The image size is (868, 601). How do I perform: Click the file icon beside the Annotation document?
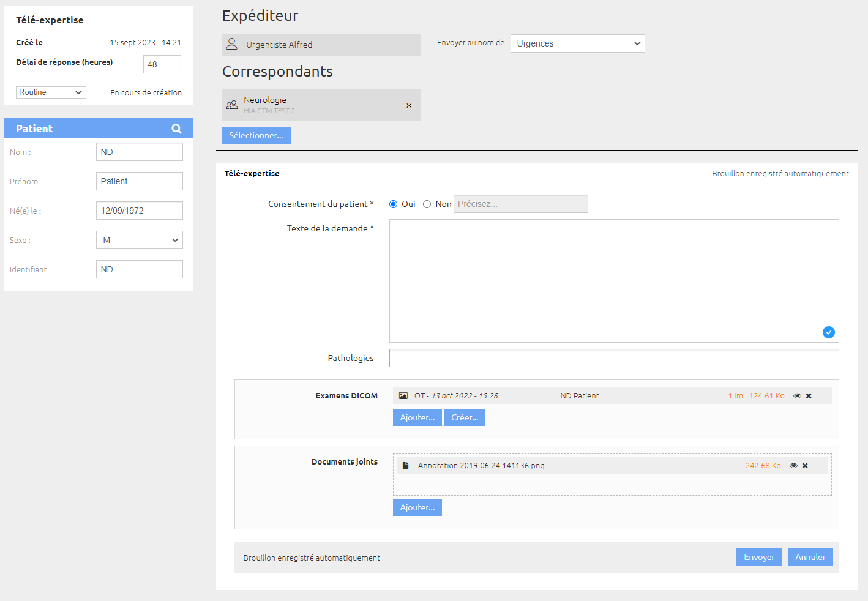(x=405, y=466)
